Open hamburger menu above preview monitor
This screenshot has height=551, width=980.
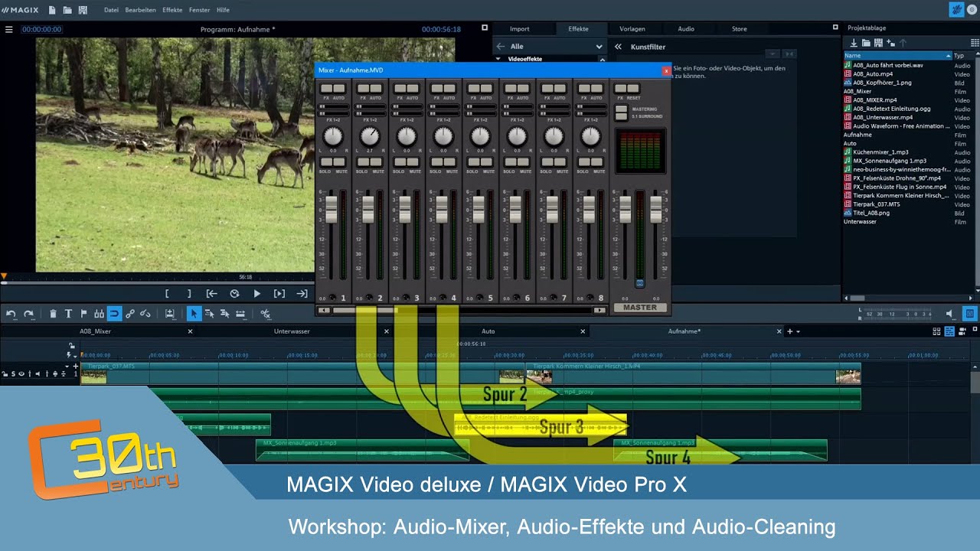click(9, 29)
